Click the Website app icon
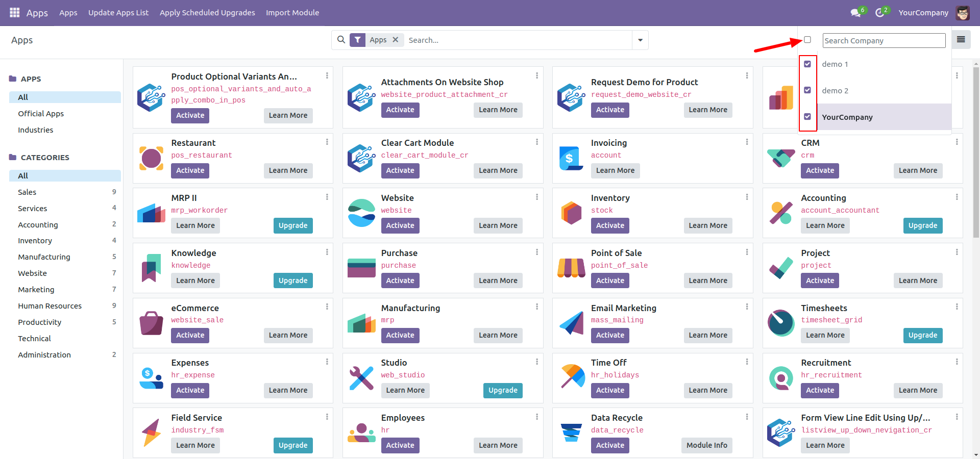The image size is (980, 459). 361,214
